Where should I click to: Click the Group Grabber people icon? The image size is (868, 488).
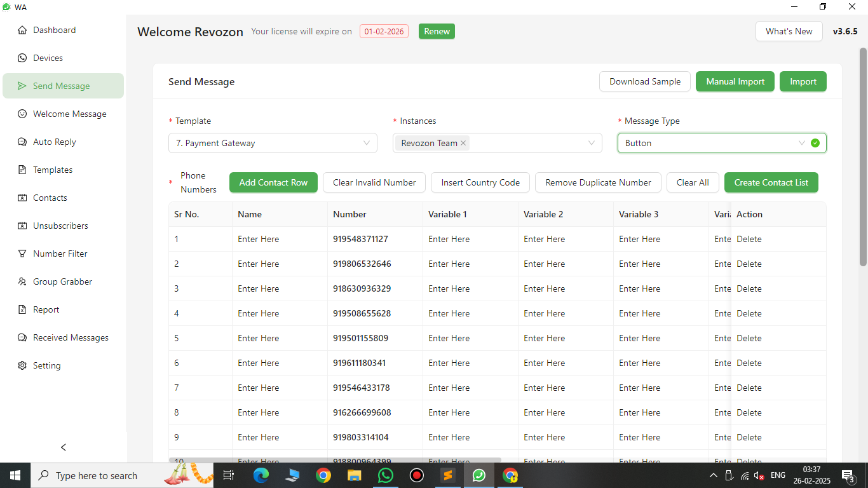[x=22, y=281]
